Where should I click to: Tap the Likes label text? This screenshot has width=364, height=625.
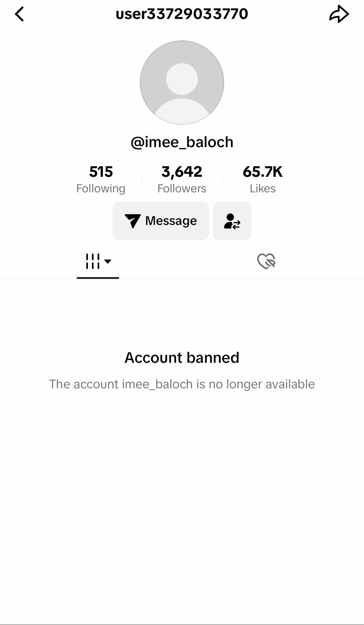[263, 188]
